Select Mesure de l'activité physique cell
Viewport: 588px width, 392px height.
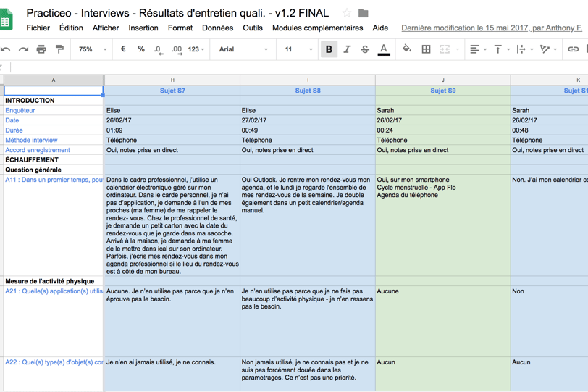(x=54, y=281)
